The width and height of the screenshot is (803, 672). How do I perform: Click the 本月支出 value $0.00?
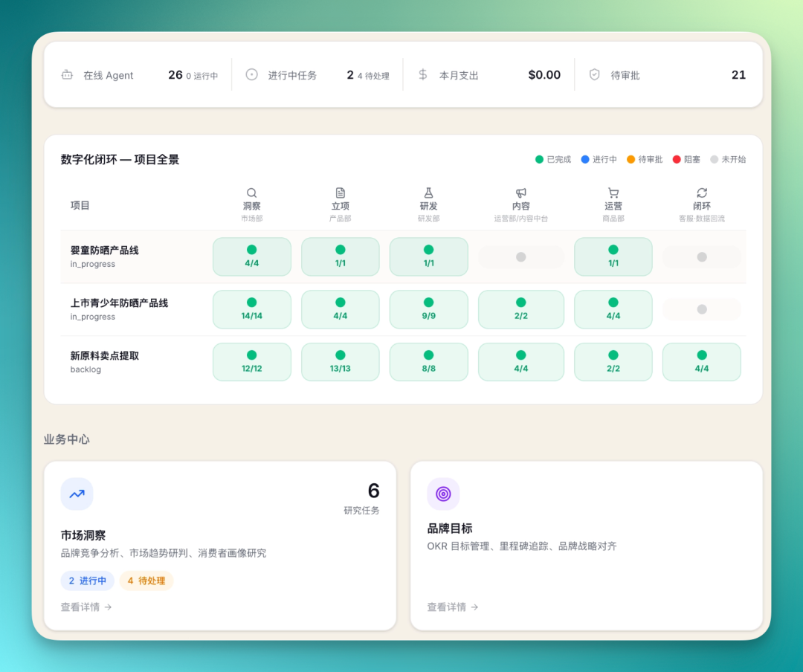[544, 75]
